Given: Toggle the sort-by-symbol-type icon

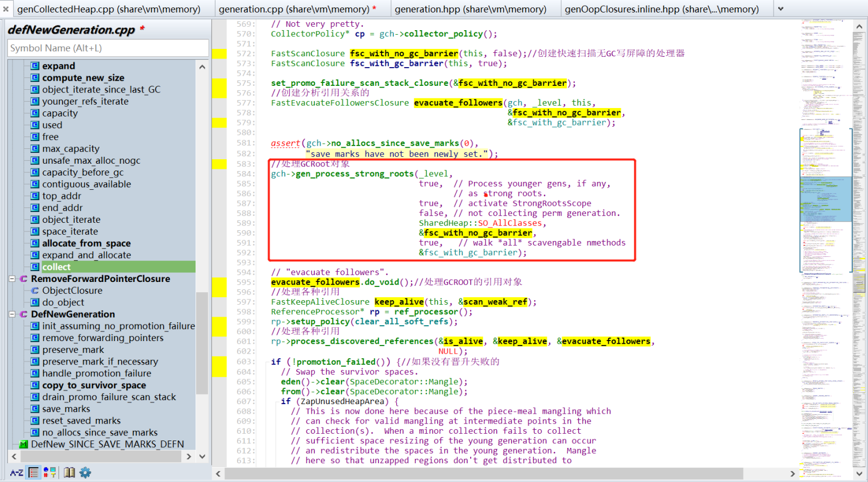Looking at the screenshot, I should 50,472.
